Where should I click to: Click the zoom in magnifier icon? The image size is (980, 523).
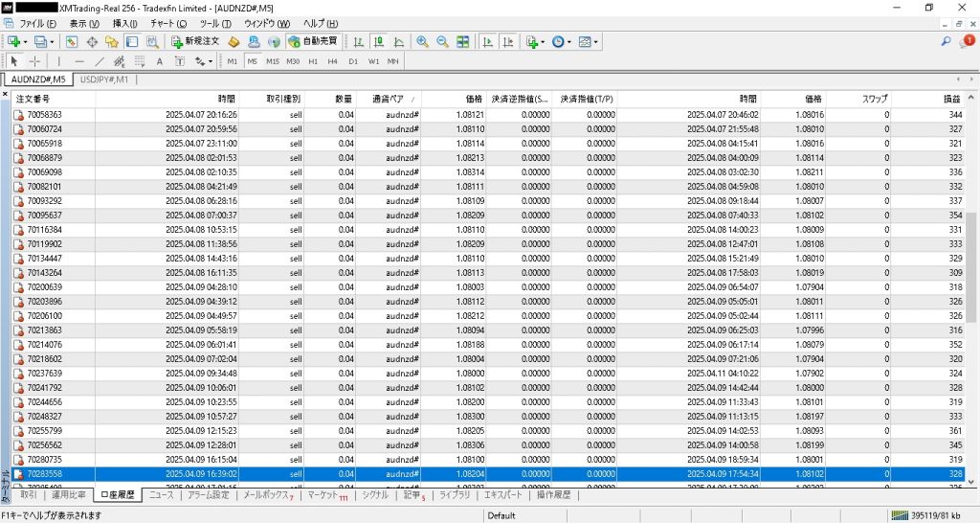tap(422, 42)
